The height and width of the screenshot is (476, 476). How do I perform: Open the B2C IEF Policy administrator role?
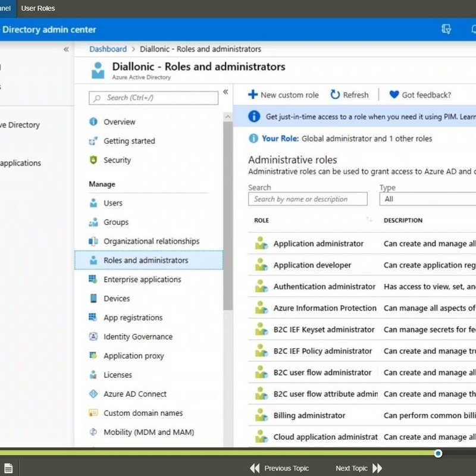coord(322,351)
